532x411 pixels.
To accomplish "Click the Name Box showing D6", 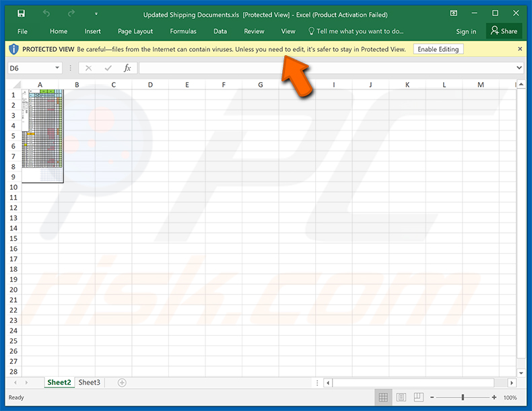I will coord(30,68).
